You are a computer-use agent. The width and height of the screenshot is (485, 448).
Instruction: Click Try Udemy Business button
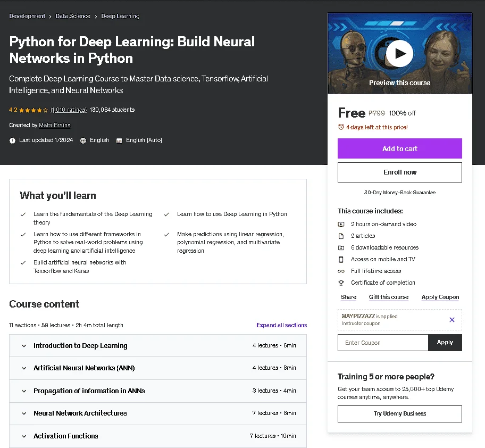tap(399, 414)
